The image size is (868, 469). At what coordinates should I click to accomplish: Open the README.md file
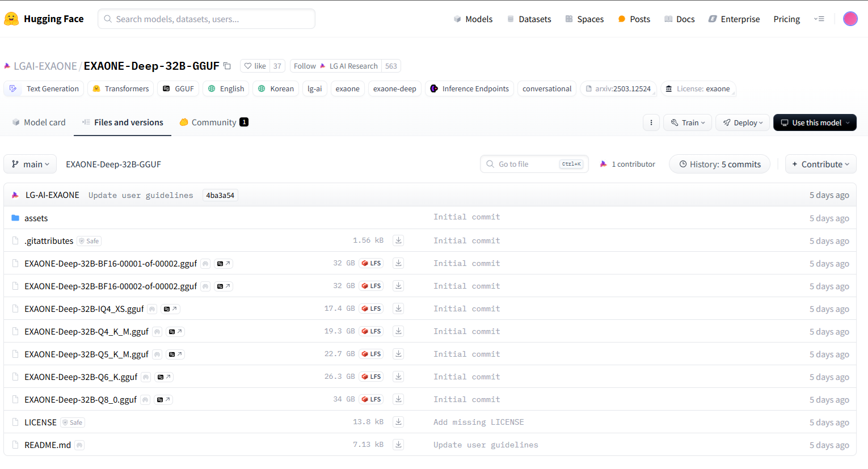pos(48,445)
